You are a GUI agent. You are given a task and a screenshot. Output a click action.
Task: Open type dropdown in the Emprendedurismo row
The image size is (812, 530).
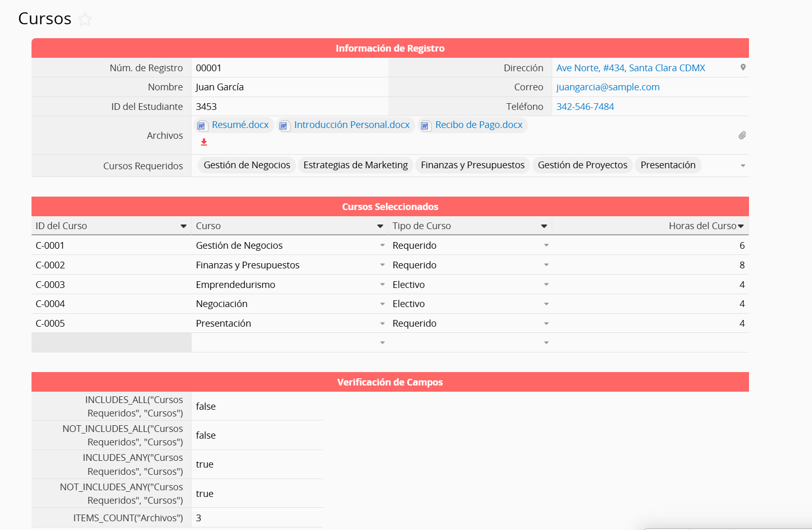[546, 284]
